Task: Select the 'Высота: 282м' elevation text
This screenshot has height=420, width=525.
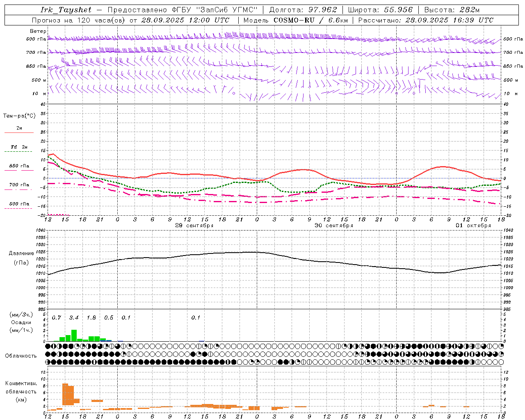Action: pyautogui.click(x=452, y=10)
